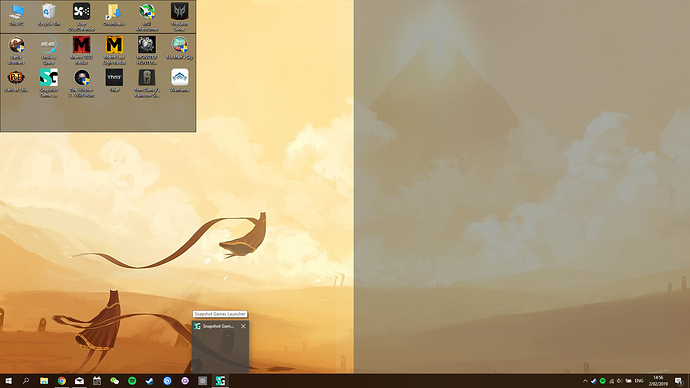Screen dimensions: 690x388
Task: Open Spotify from the taskbar
Action: [x=132, y=381]
